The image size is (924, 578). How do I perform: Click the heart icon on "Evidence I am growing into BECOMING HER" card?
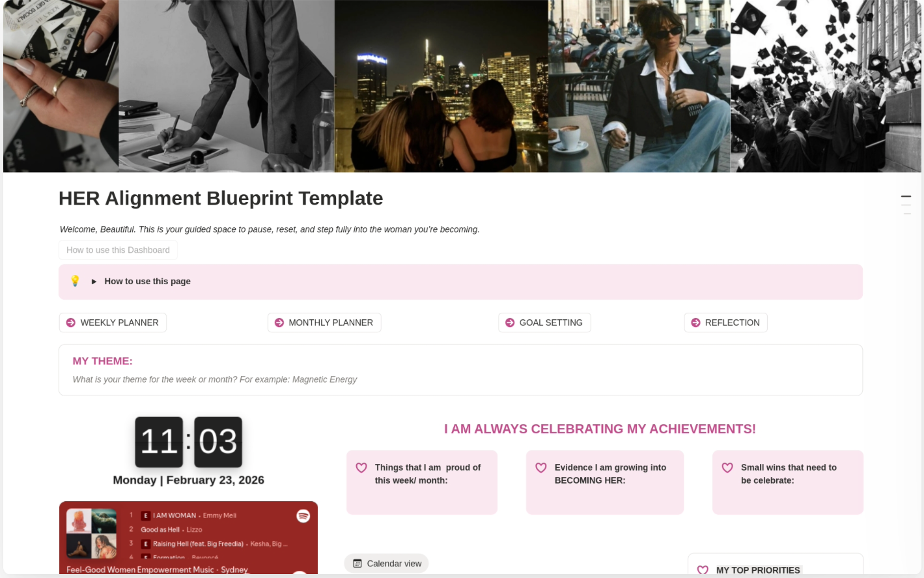541,467
